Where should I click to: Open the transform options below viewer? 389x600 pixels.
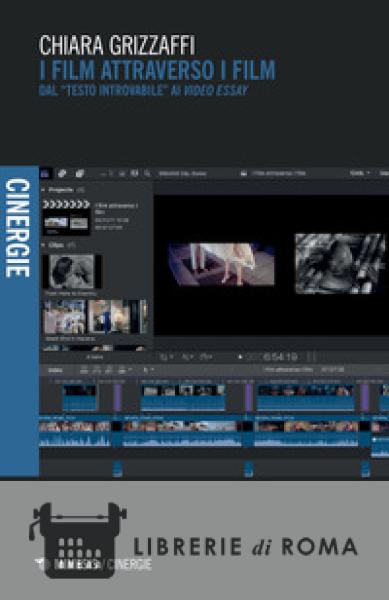coord(166,357)
